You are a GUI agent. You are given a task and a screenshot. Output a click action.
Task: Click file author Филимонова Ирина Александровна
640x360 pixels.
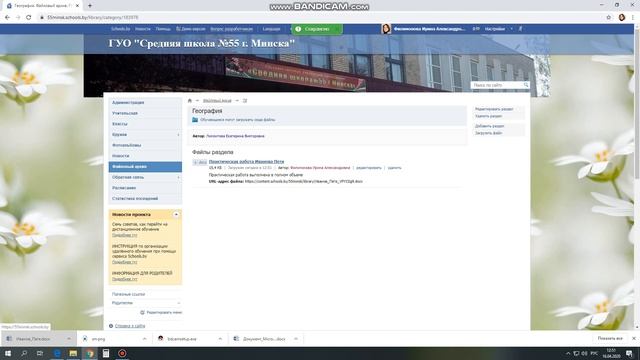coord(320,168)
